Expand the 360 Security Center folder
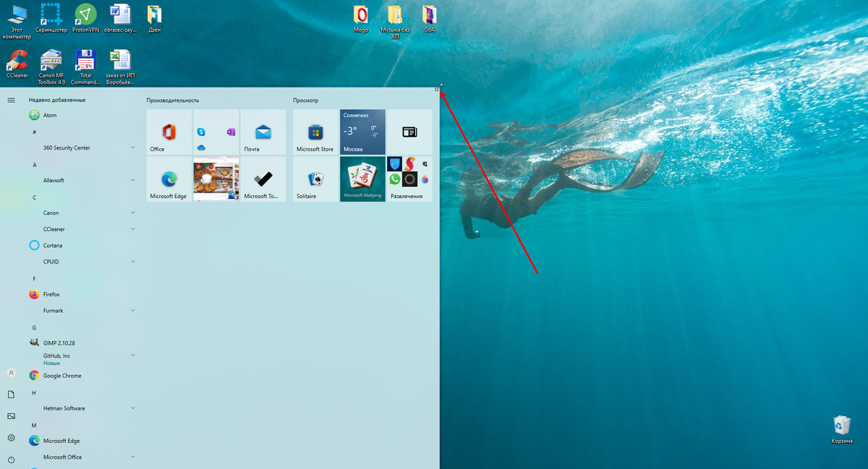The image size is (868, 469). pos(82,147)
